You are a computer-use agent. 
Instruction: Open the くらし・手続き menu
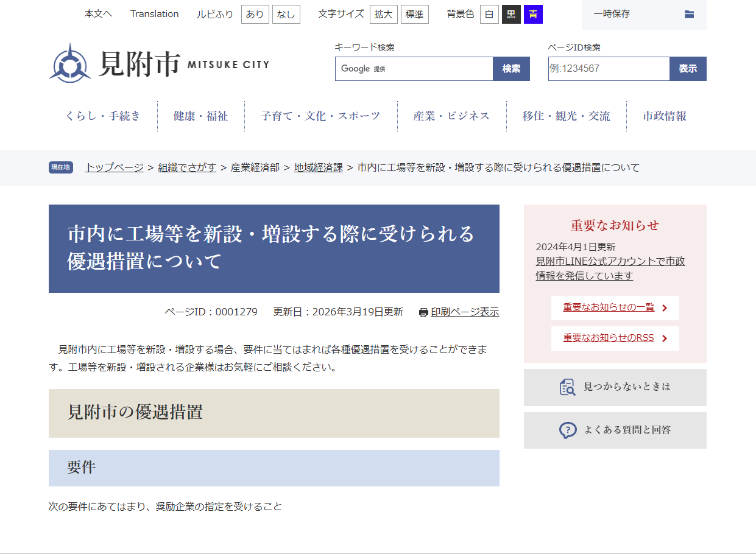click(103, 116)
